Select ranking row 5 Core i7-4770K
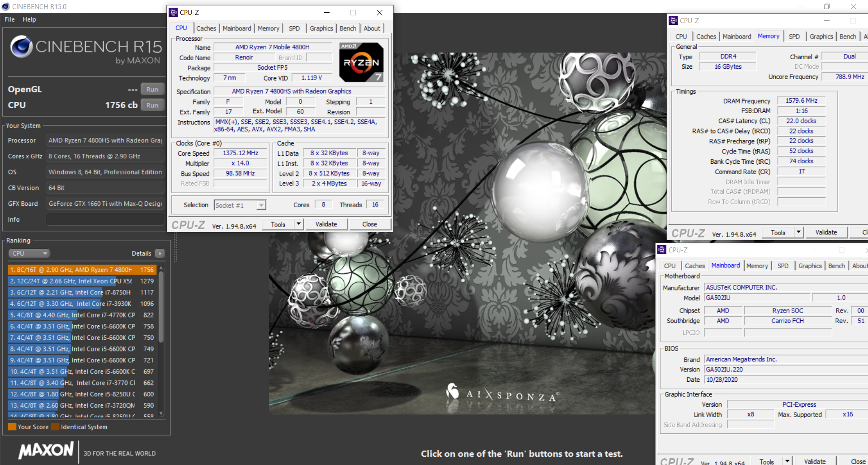Image resolution: width=868 pixels, height=465 pixels. coord(82,315)
